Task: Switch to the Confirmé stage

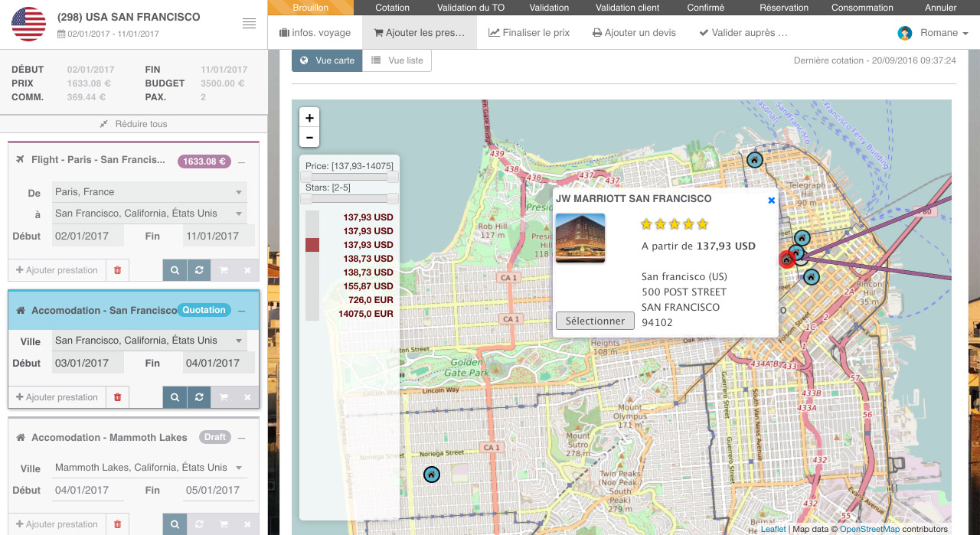Action: (705, 8)
